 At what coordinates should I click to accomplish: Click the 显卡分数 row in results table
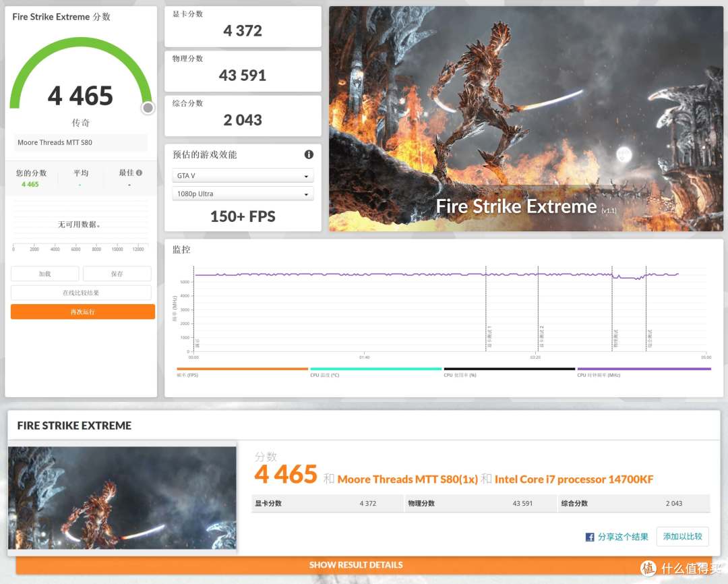pyautogui.click(x=328, y=503)
